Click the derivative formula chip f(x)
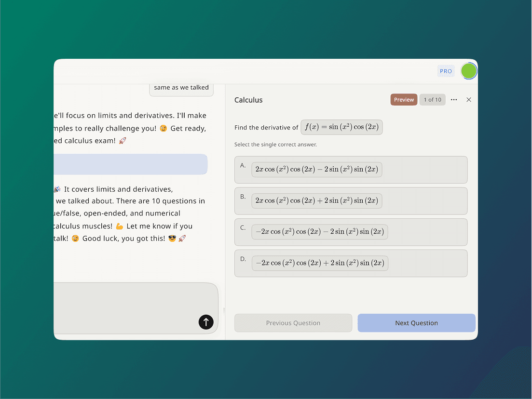Viewport: 532px width, 399px height. (341, 127)
